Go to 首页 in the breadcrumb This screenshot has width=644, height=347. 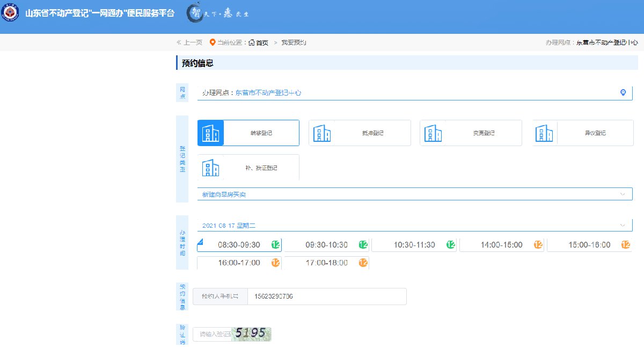(x=262, y=42)
